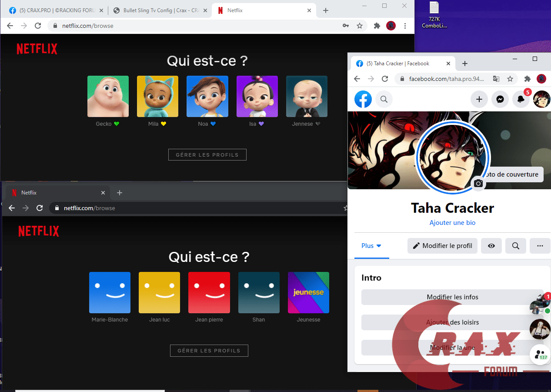Select the Jean luc profile avatar
The width and height of the screenshot is (551, 392).
pyautogui.click(x=159, y=292)
